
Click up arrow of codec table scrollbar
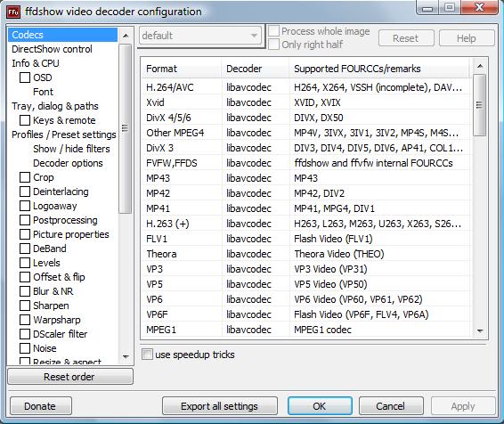[x=480, y=66]
